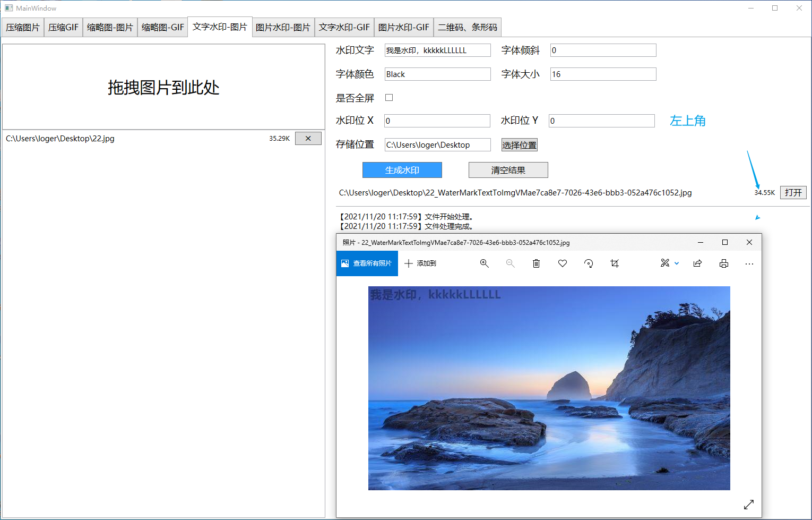Close the Photos viewer window

749,242
